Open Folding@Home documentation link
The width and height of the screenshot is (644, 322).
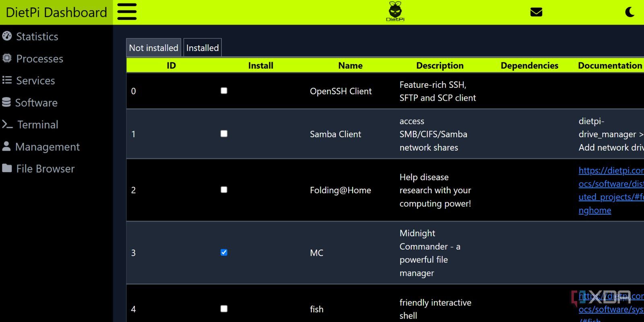[611, 190]
